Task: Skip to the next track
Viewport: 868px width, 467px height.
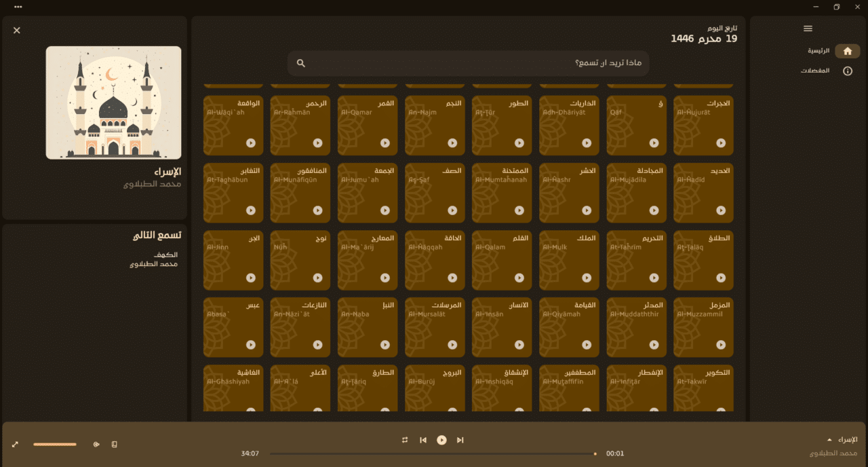Action: point(460,440)
